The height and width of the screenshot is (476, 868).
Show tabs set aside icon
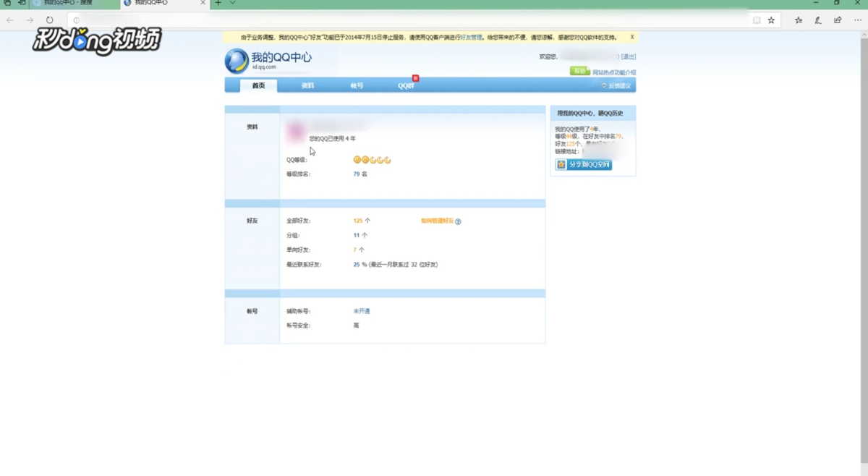pyautogui.click(x=7, y=3)
